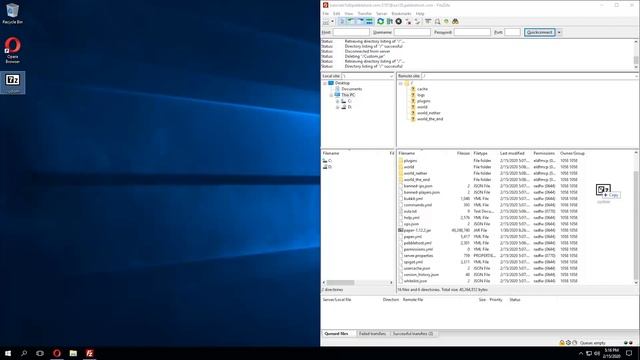This screenshot has height=360, width=640.
Task: Toggle local directory tree display toolbar button
Action: coord(351,22)
